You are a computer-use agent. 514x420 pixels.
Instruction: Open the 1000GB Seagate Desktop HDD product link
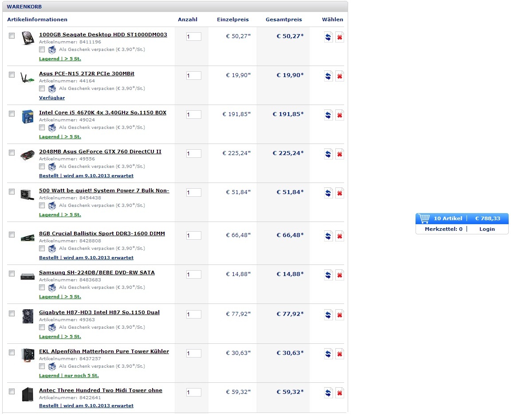click(103, 35)
